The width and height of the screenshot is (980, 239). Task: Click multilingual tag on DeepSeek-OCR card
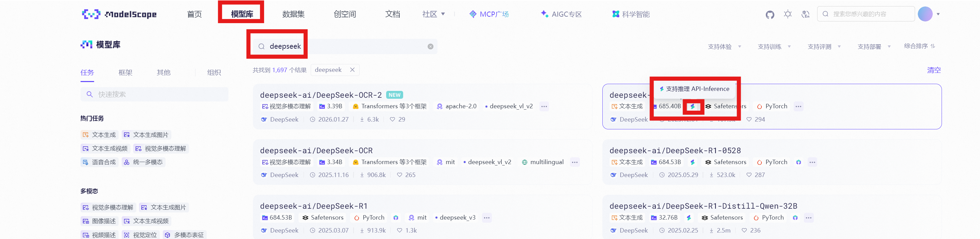pyautogui.click(x=543, y=162)
